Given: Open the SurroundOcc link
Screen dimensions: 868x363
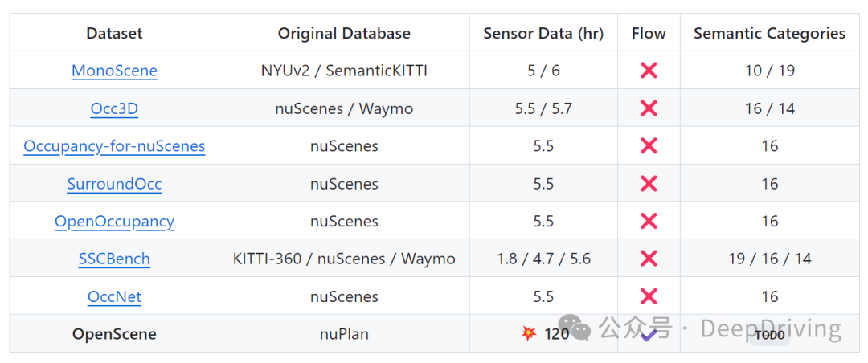Looking at the screenshot, I should point(114,184).
